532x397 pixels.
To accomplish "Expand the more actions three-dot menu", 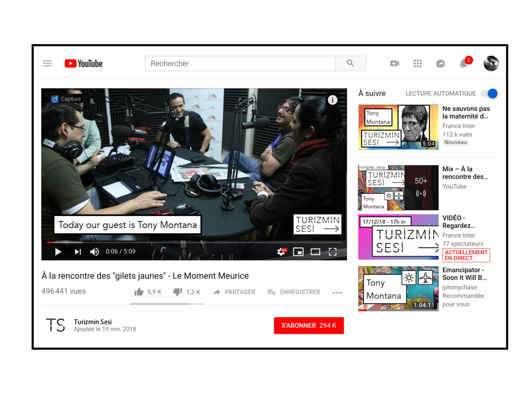I will click(x=337, y=292).
